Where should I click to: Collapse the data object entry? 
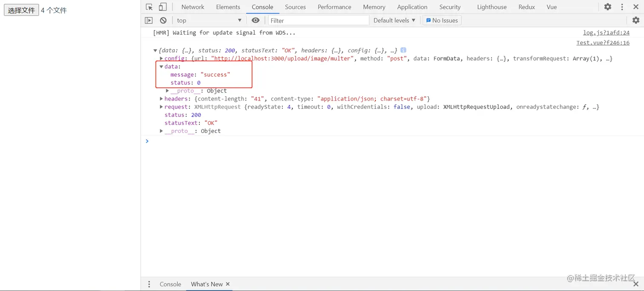point(161,66)
